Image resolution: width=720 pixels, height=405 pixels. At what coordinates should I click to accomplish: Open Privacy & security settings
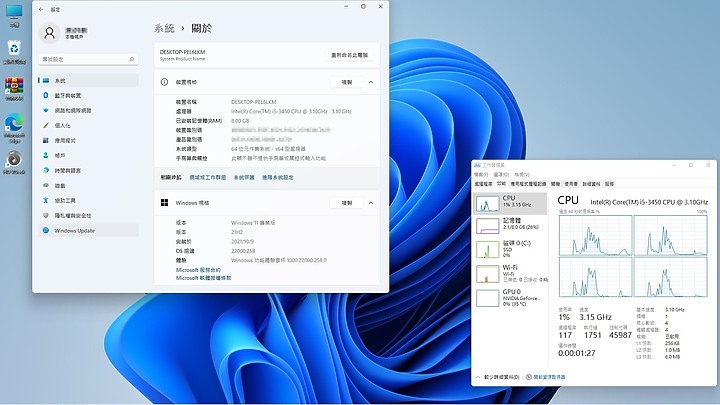pos(88,215)
